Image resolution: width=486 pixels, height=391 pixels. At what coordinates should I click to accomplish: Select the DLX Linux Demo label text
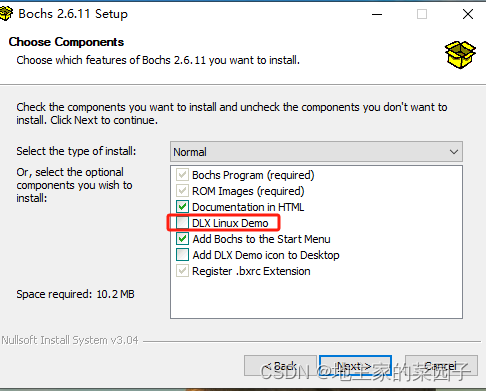click(230, 223)
